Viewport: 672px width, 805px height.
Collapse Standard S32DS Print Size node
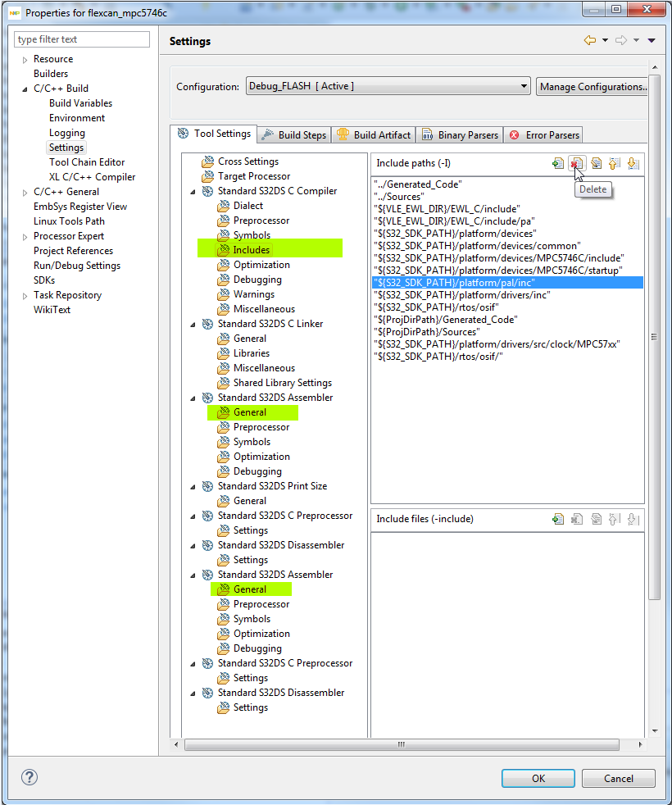pos(193,487)
